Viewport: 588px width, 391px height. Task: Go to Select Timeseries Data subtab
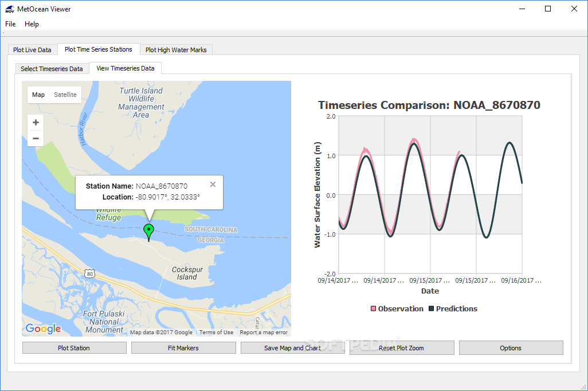(x=52, y=69)
